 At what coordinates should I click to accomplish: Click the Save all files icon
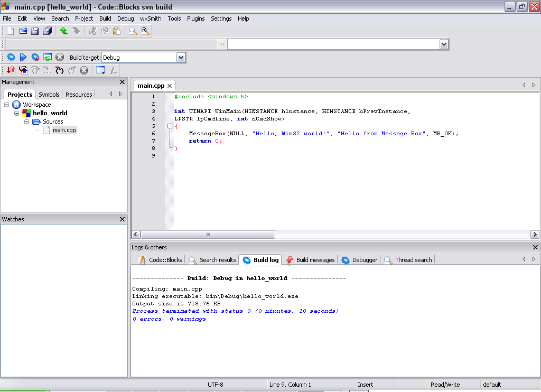point(48,31)
